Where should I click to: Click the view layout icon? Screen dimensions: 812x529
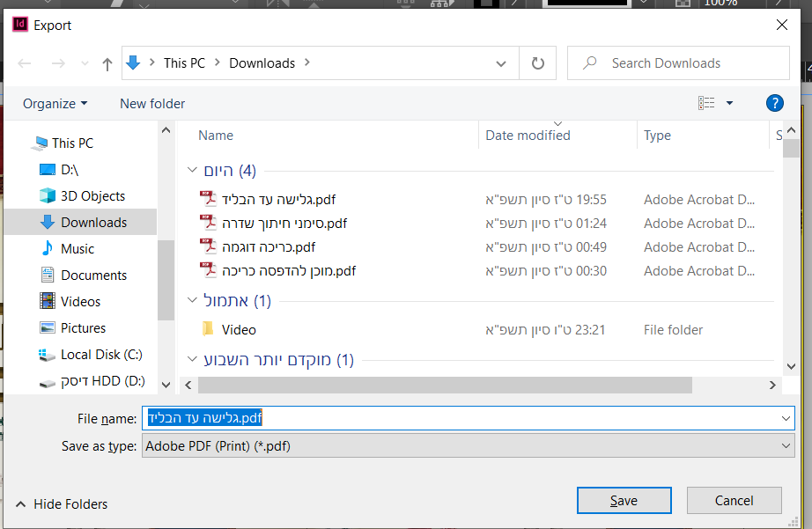click(706, 103)
